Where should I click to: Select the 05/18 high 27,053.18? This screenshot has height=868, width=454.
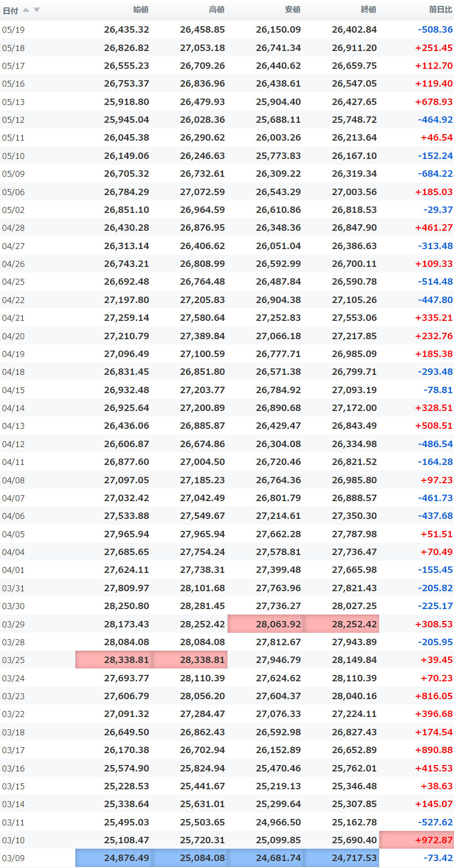[x=202, y=48]
